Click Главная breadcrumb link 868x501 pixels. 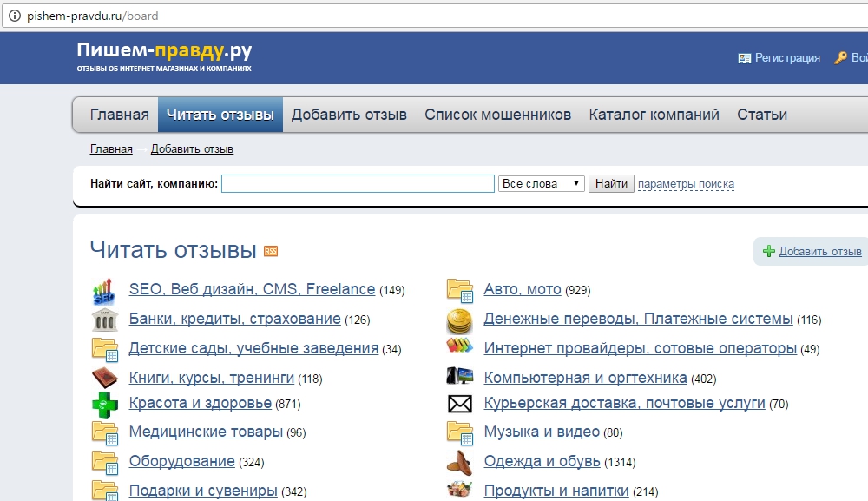tap(111, 149)
